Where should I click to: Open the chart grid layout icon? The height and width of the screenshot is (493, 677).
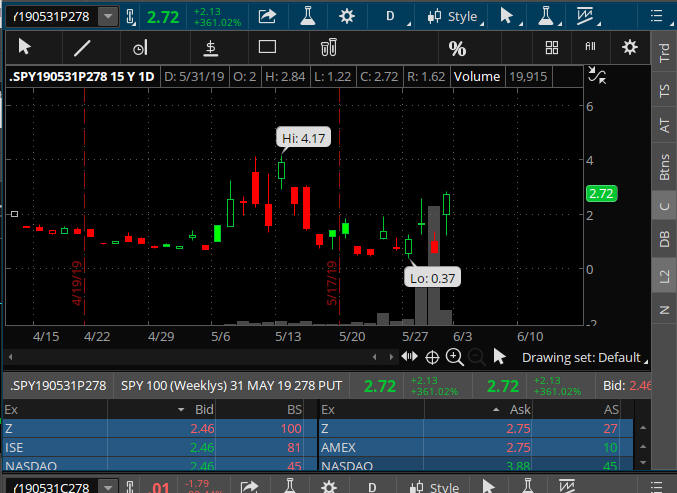pos(552,47)
